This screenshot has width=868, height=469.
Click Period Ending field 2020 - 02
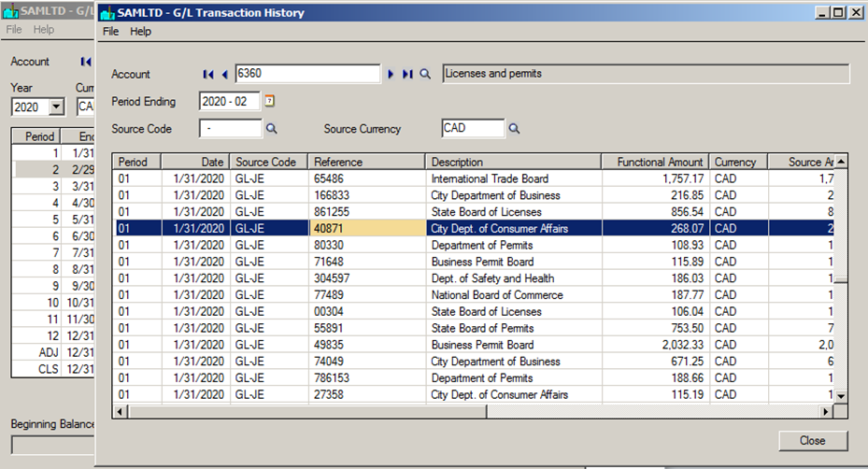[x=230, y=101]
